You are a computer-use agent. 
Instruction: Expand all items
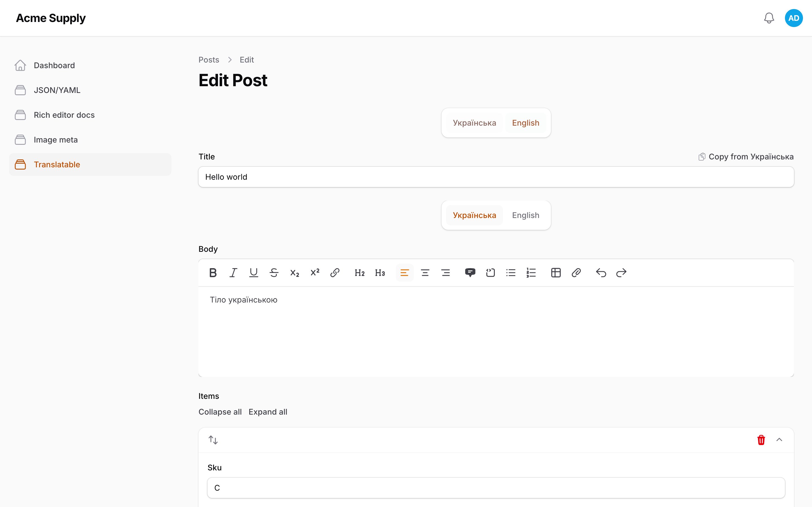[268, 412]
